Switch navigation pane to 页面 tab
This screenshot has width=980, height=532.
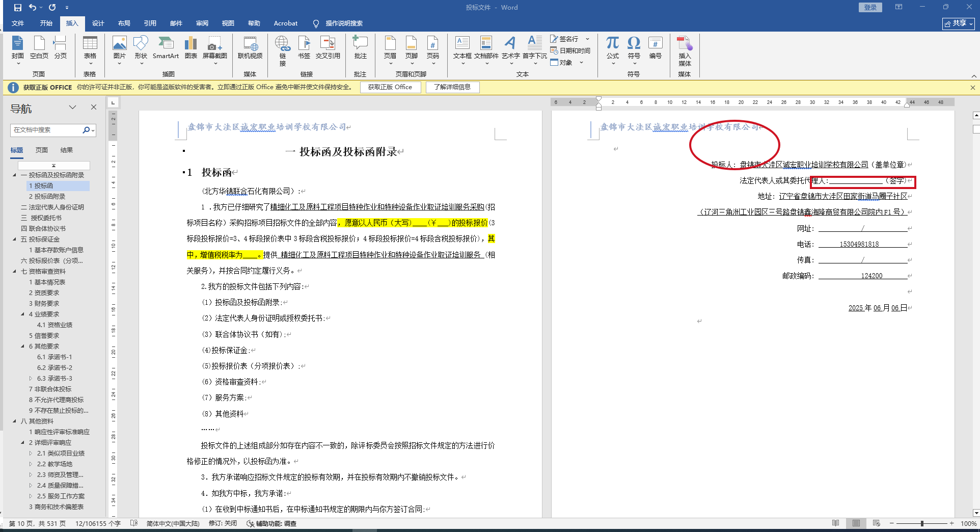(x=42, y=150)
